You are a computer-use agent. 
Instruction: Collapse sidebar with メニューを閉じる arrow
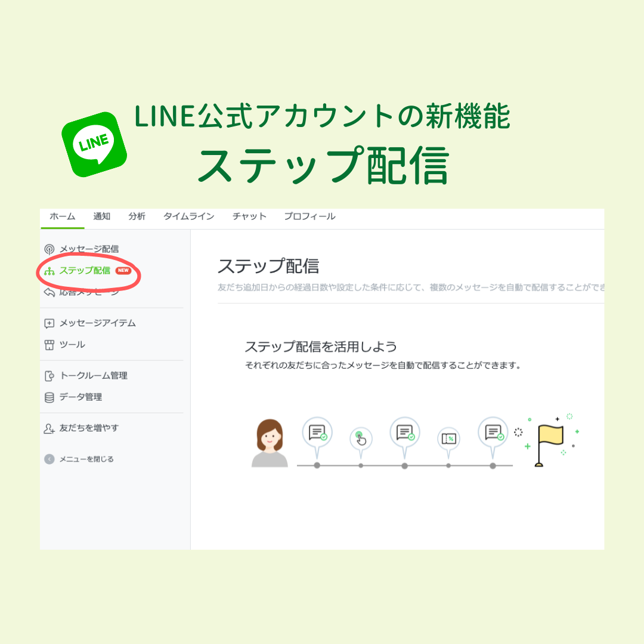tap(49, 459)
